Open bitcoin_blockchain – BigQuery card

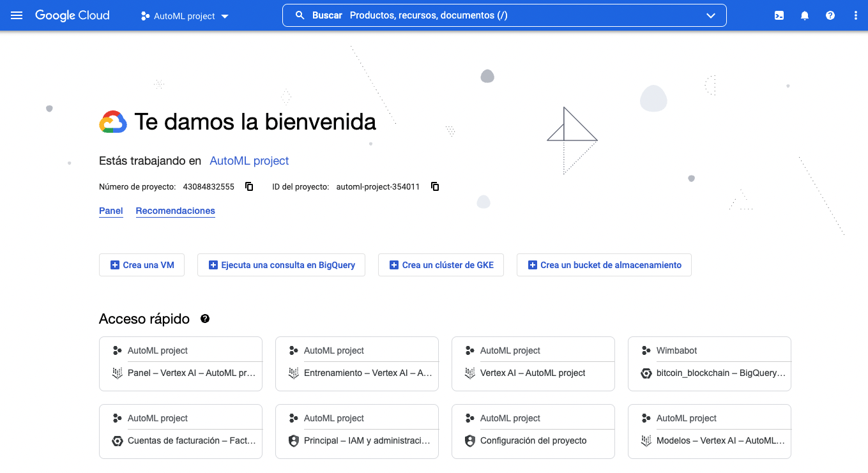pyautogui.click(x=710, y=364)
